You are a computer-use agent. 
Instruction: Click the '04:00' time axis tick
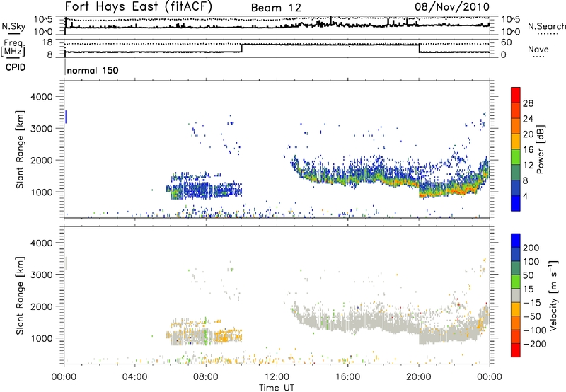tap(134, 377)
